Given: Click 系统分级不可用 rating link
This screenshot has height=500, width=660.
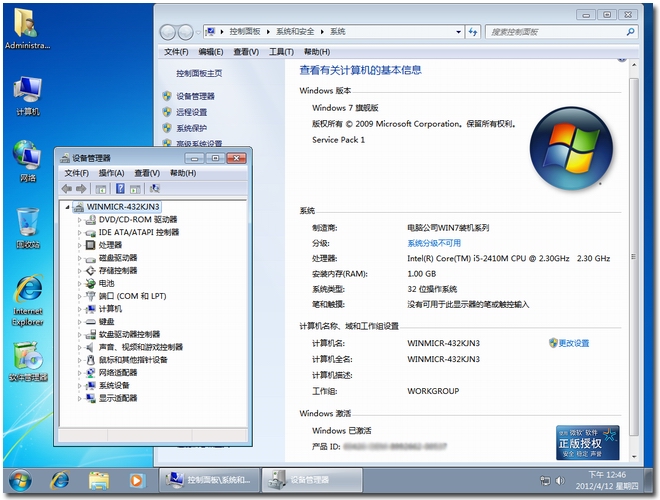Looking at the screenshot, I should click(434, 243).
